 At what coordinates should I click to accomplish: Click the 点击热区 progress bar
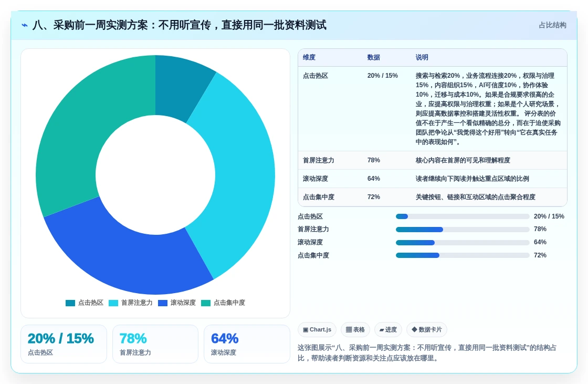(x=463, y=216)
